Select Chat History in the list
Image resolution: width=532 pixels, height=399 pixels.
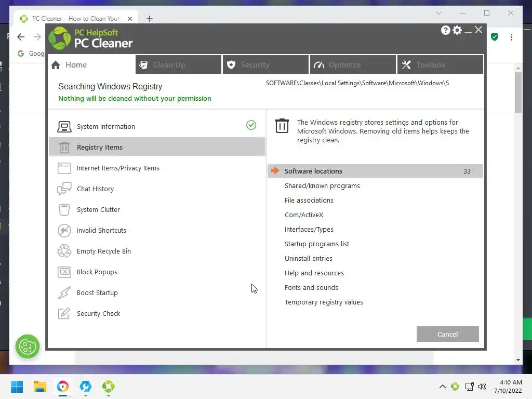(157, 189)
